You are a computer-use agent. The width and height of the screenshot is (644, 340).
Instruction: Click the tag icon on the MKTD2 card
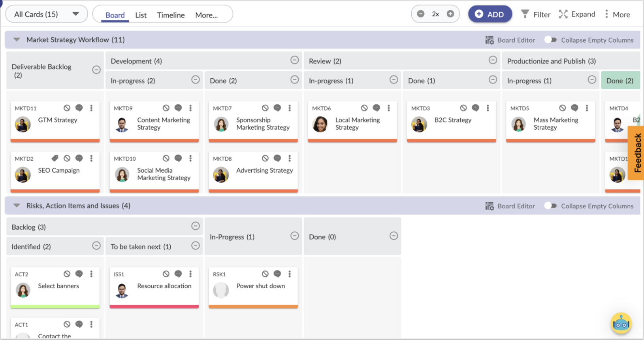click(x=55, y=158)
